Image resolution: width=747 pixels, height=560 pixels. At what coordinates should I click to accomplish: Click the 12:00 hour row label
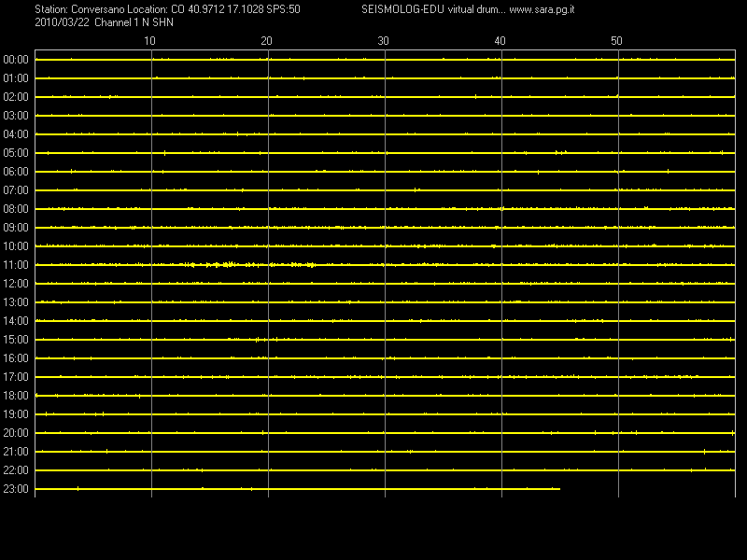pos(16,284)
